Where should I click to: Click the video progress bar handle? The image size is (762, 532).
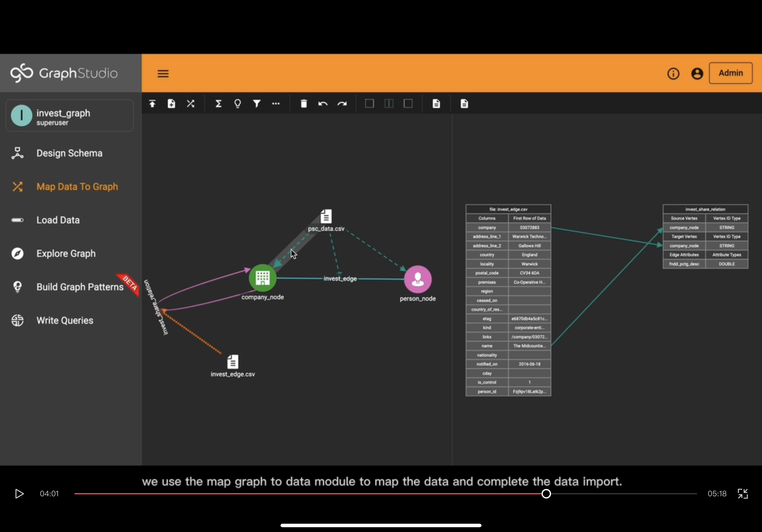(546, 493)
